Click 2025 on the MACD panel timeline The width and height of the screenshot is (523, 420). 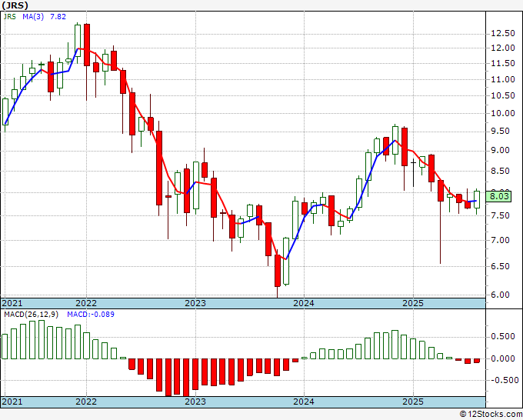pyautogui.click(x=413, y=402)
